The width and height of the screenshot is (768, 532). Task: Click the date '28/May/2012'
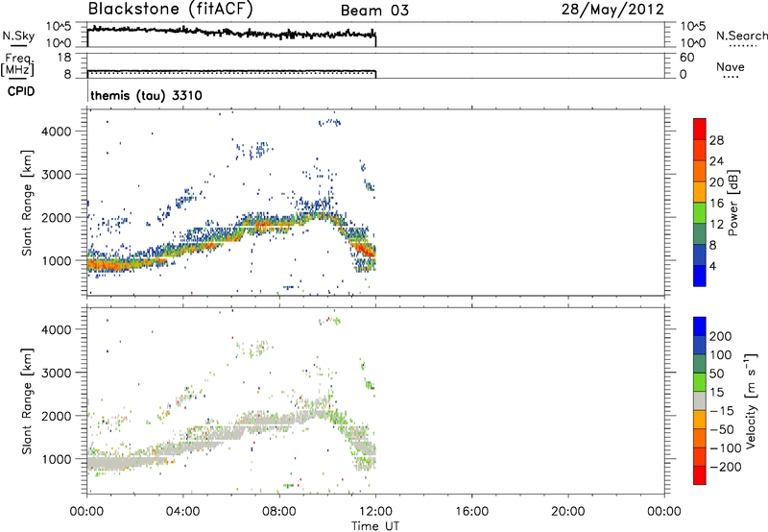pyautogui.click(x=612, y=10)
